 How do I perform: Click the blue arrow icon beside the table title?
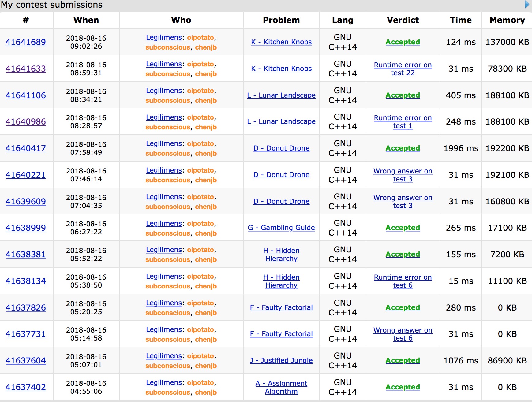[x=527, y=4]
